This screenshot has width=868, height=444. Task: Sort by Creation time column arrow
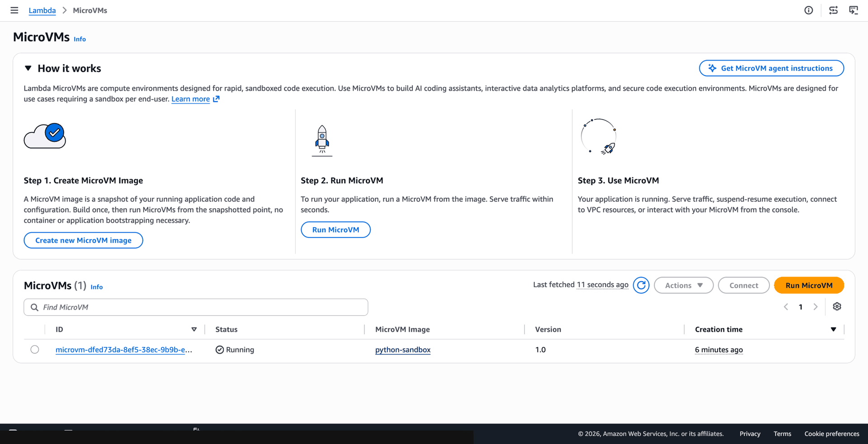(x=833, y=330)
